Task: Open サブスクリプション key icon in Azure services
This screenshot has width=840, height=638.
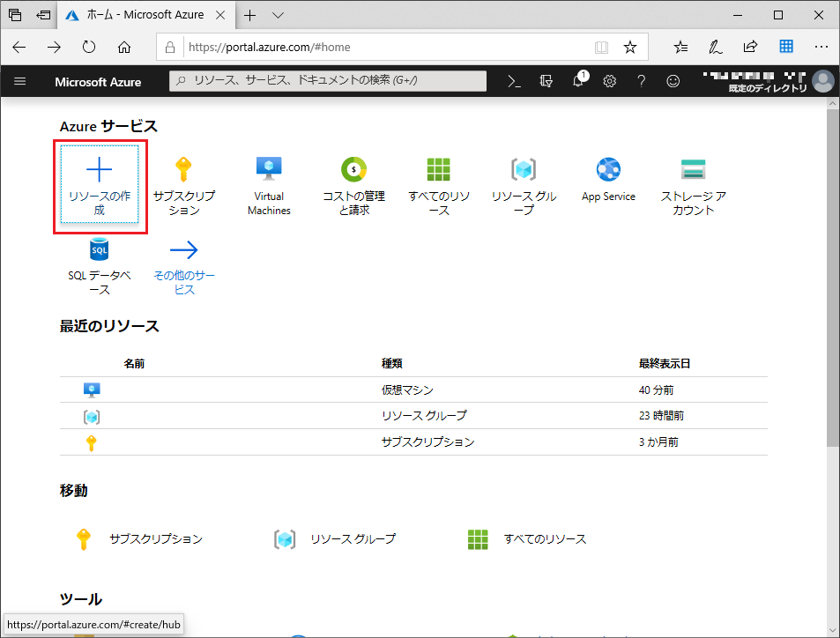Action: pos(183,169)
